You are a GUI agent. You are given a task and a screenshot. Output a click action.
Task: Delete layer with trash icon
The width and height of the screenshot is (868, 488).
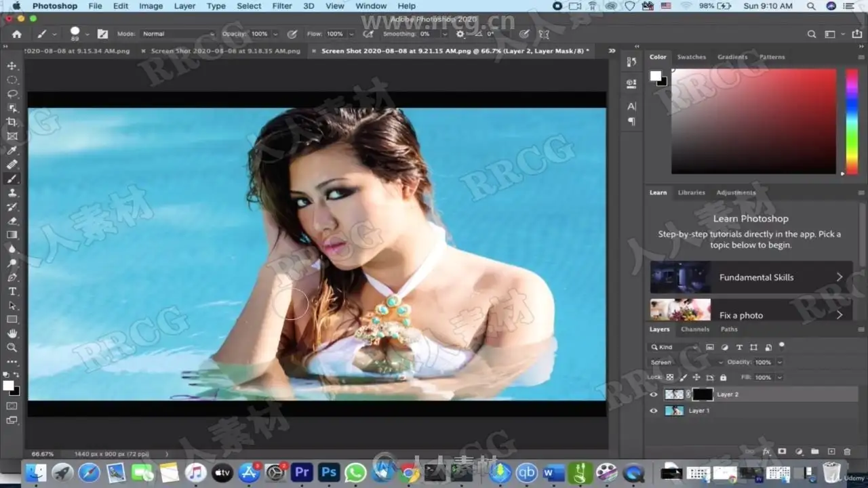tap(847, 451)
